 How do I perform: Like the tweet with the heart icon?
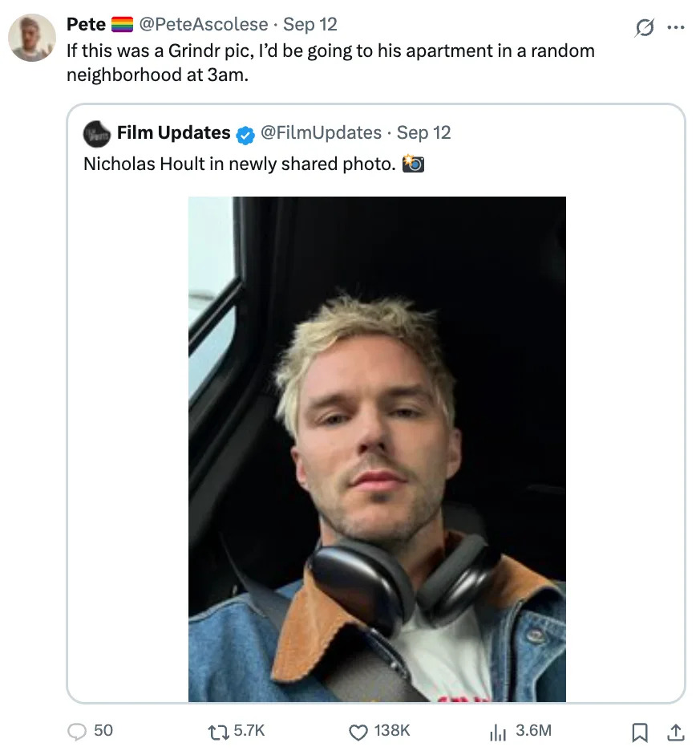click(x=358, y=730)
